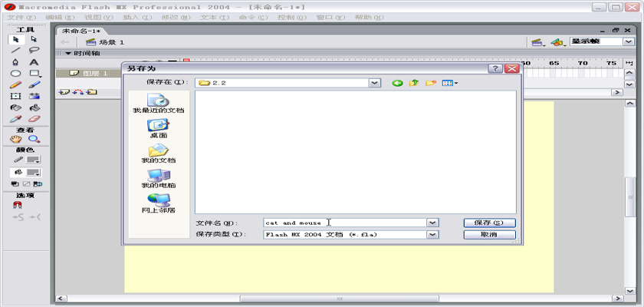Click the insert layer folder icon
This screenshot has height=307, width=644.
[91, 91]
